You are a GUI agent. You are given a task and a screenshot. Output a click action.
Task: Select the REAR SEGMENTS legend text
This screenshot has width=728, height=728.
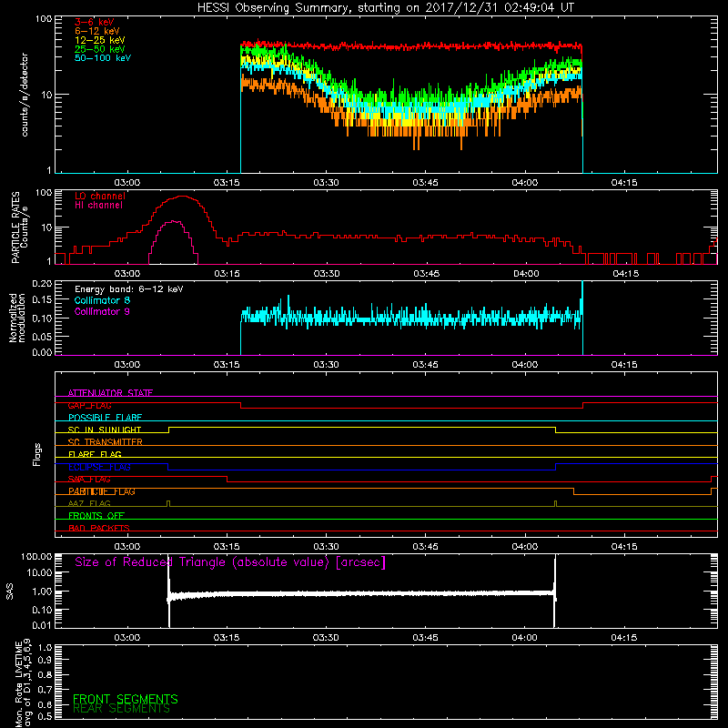tap(121, 709)
